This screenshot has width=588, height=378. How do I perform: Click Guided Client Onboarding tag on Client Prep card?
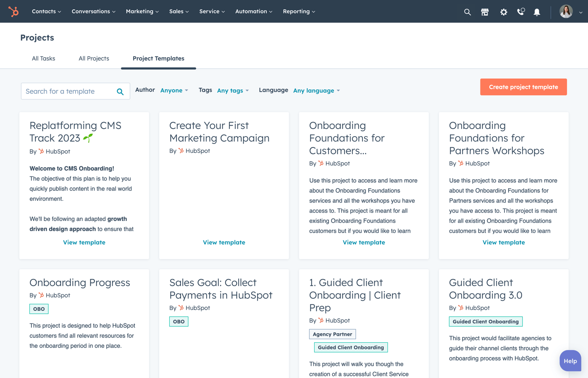[x=351, y=347]
